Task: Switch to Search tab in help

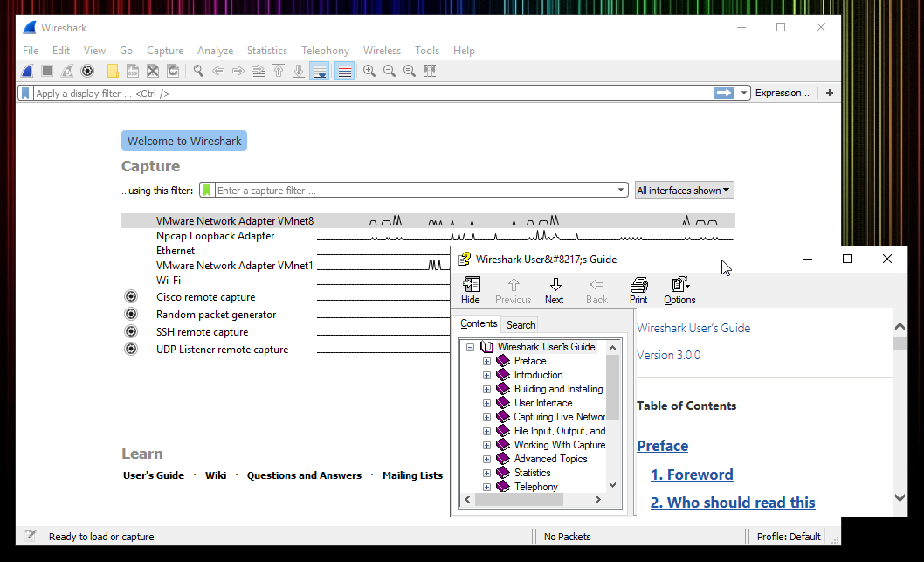Action: click(x=521, y=325)
